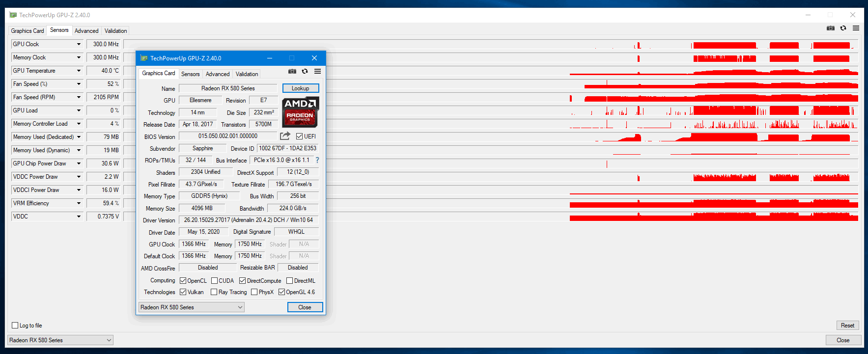Click GPU-Z app icon in front title bar
This screenshot has height=354, width=868.
[x=144, y=58]
